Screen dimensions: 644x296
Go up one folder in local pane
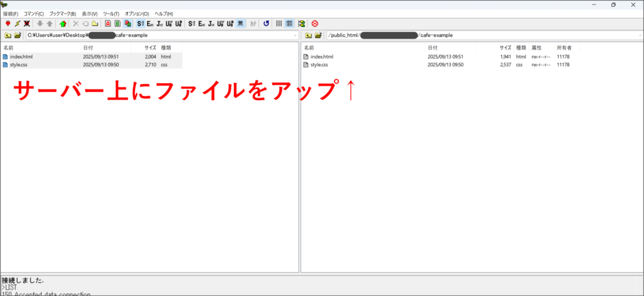tap(8, 35)
